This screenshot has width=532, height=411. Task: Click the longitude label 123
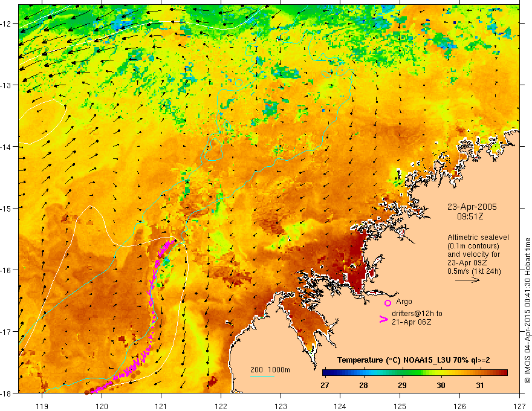[x=281, y=406]
